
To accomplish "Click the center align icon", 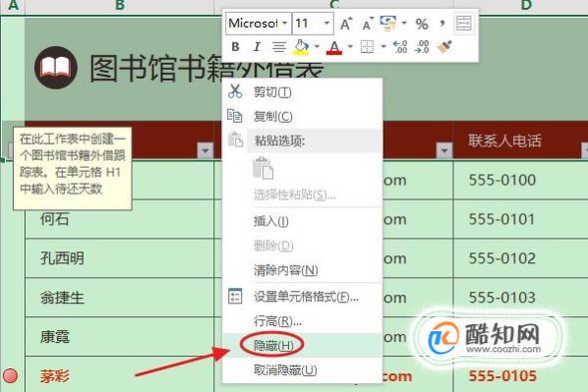I will [x=279, y=47].
